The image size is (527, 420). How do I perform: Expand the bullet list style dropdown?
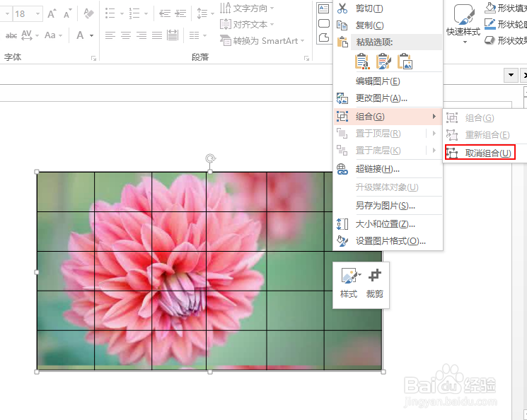click(x=122, y=13)
